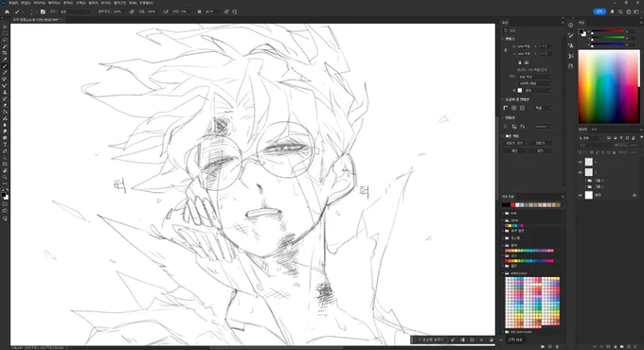Pick the red recent swatch
644x350 pixels.
coord(512,204)
